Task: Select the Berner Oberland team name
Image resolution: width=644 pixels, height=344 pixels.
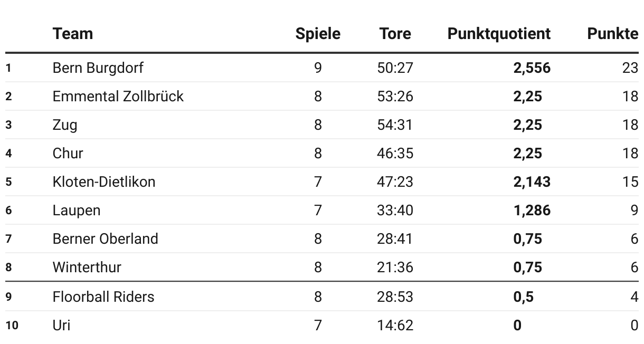Action: [105, 239]
